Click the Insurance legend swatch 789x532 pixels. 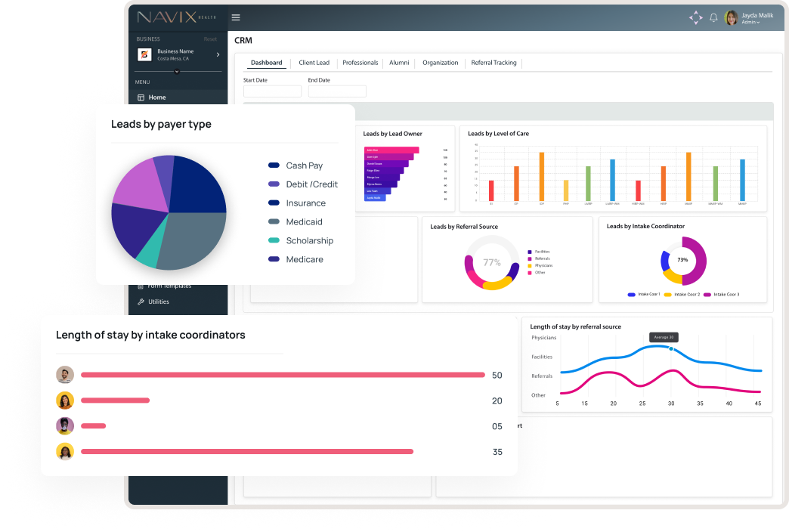274,203
